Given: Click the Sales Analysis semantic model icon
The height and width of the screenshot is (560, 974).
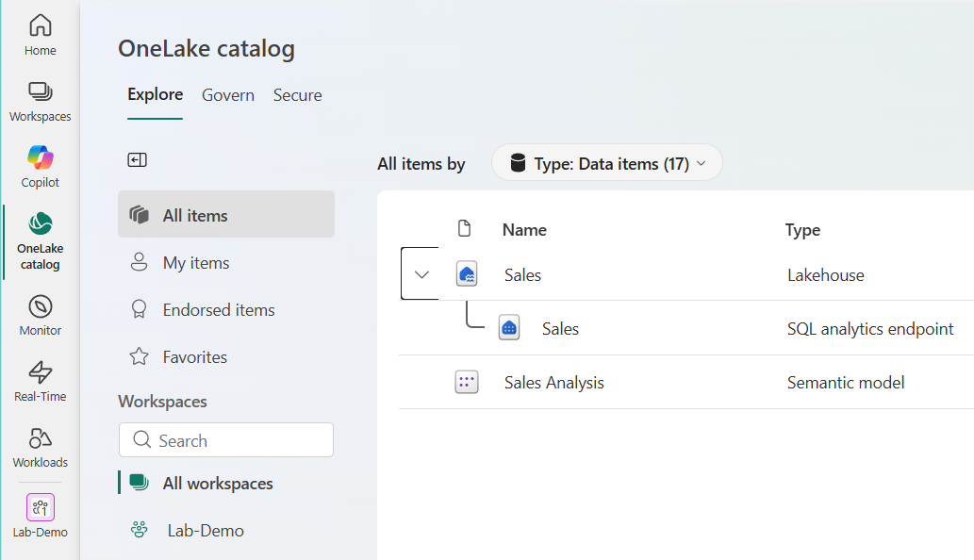Looking at the screenshot, I should point(467,382).
